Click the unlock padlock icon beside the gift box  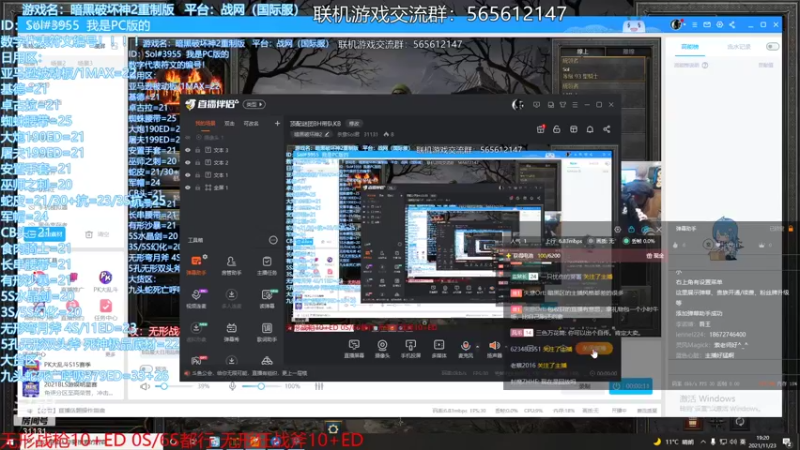(x=557, y=129)
